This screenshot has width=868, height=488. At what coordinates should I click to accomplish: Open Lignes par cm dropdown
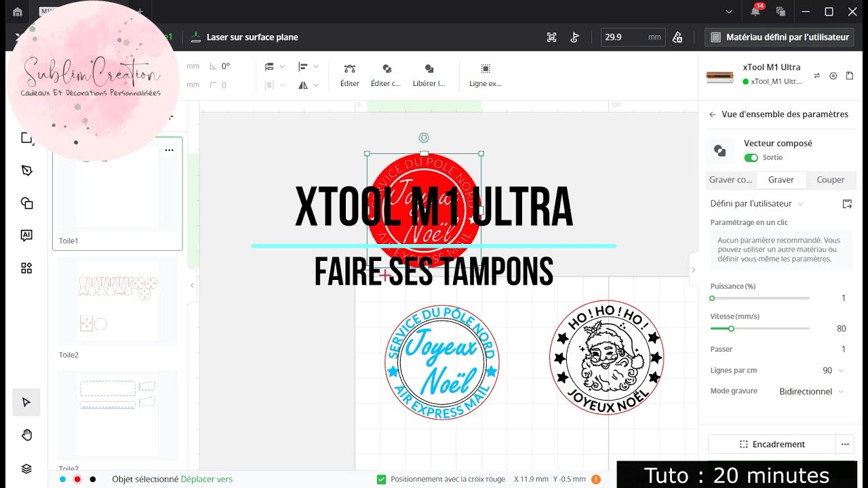click(x=833, y=371)
